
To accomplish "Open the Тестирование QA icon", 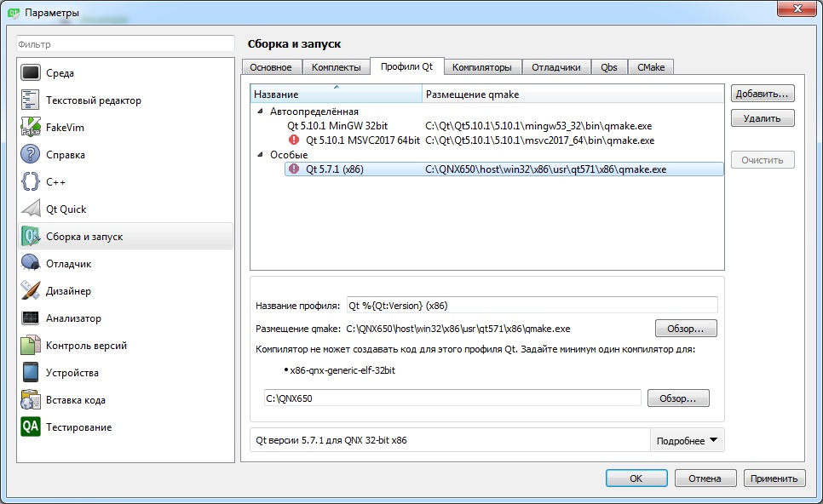I will point(31,427).
